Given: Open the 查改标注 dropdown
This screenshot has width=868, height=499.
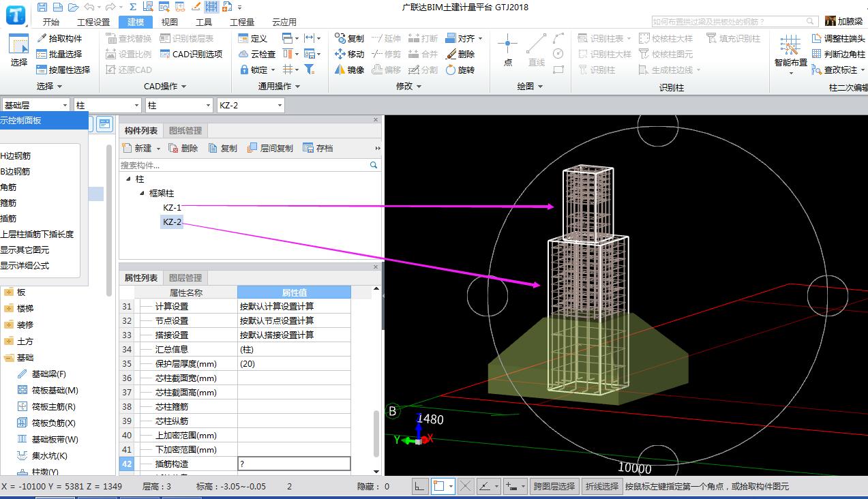Looking at the screenshot, I should (863, 70).
